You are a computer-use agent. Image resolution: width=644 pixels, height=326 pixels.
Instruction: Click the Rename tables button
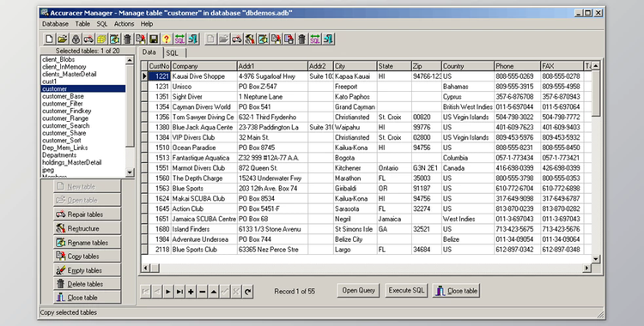[87, 242]
